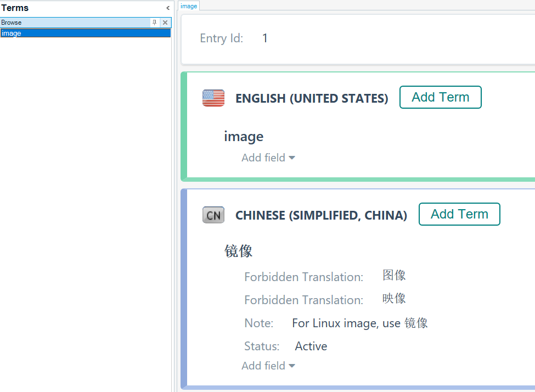
Task: Add Term under Chinese (Simplified, China)
Action: pyautogui.click(x=459, y=214)
